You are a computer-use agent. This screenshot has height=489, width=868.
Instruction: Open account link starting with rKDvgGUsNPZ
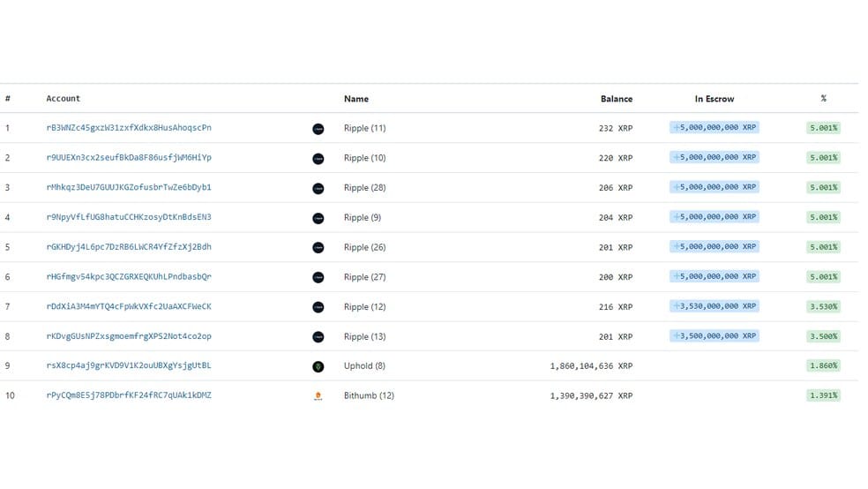pos(129,336)
